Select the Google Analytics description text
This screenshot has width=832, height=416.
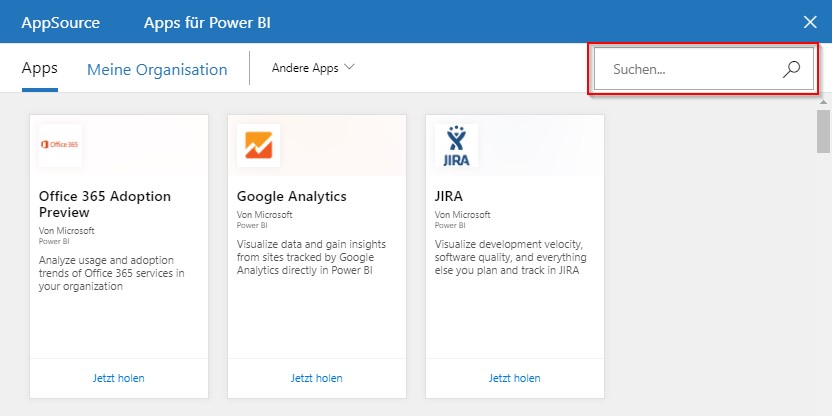(x=312, y=257)
